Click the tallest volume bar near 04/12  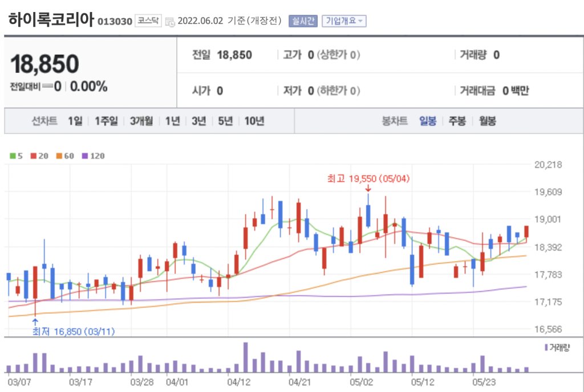[x=245, y=357]
